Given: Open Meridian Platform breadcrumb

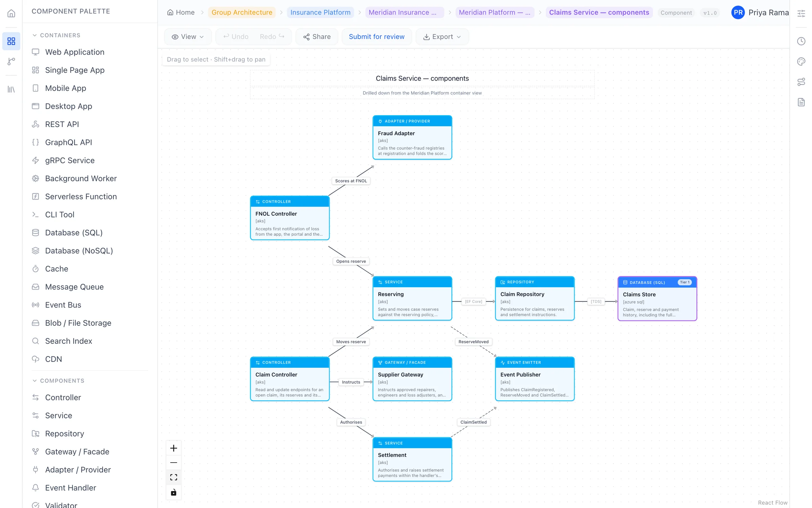Looking at the screenshot, I should coord(495,13).
